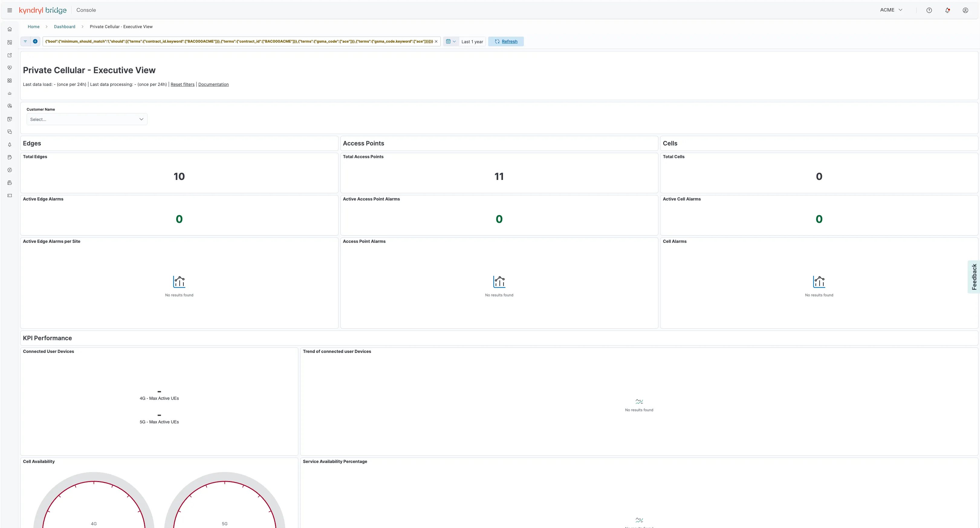Open the Customer Name select dropdown
The width and height of the screenshot is (980, 528).
[x=87, y=119]
